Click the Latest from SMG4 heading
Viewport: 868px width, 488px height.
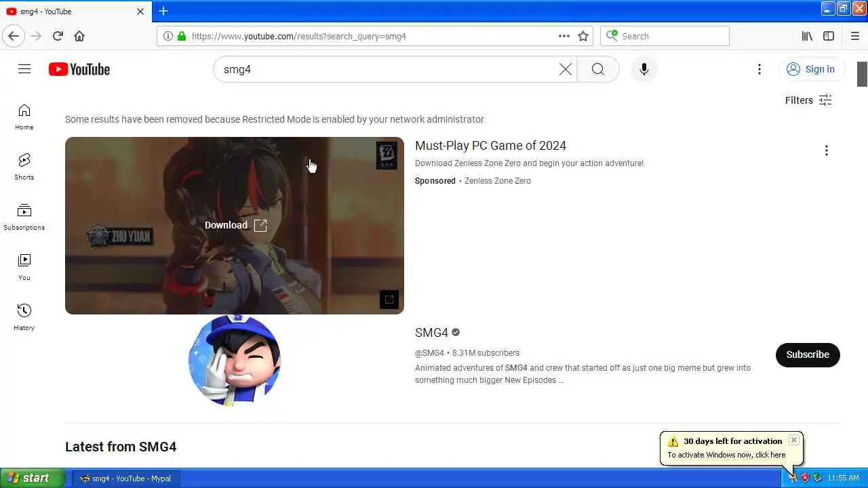121,447
